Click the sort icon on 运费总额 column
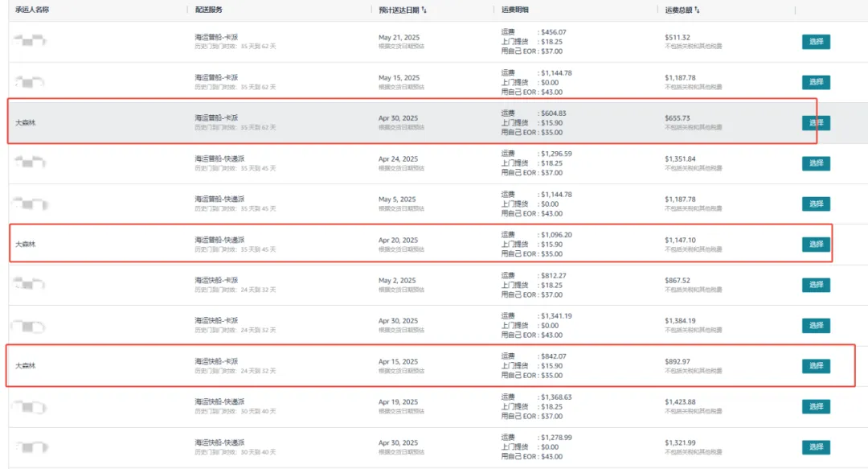The height and width of the screenshot is (469, 868). [697, 10]
